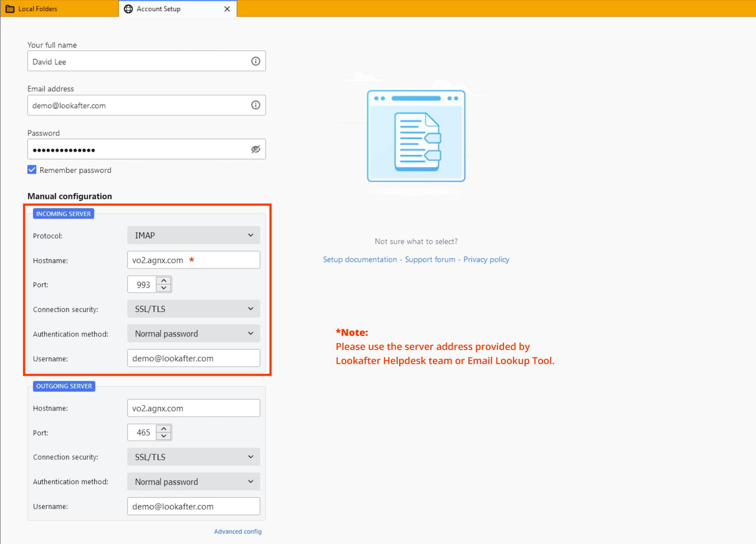Click the info icon beside email address field

(256, 105)
